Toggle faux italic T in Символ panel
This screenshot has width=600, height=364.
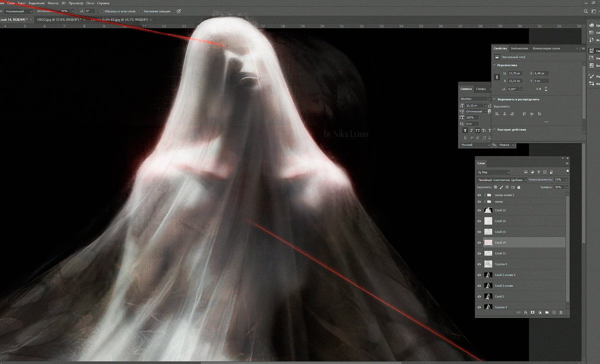click(471, 130)
